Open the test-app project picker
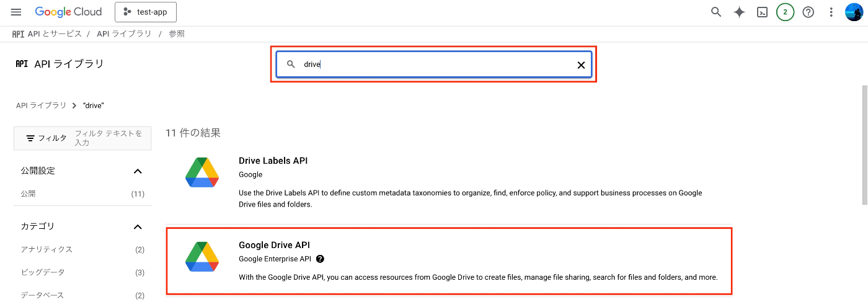The width and height of the screenshot is (868, 307). (x=145, y=12)
